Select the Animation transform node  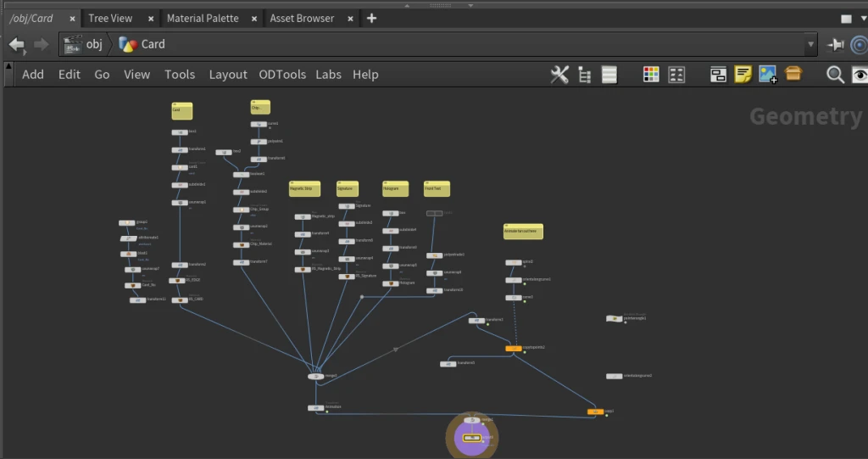[315, 408]
